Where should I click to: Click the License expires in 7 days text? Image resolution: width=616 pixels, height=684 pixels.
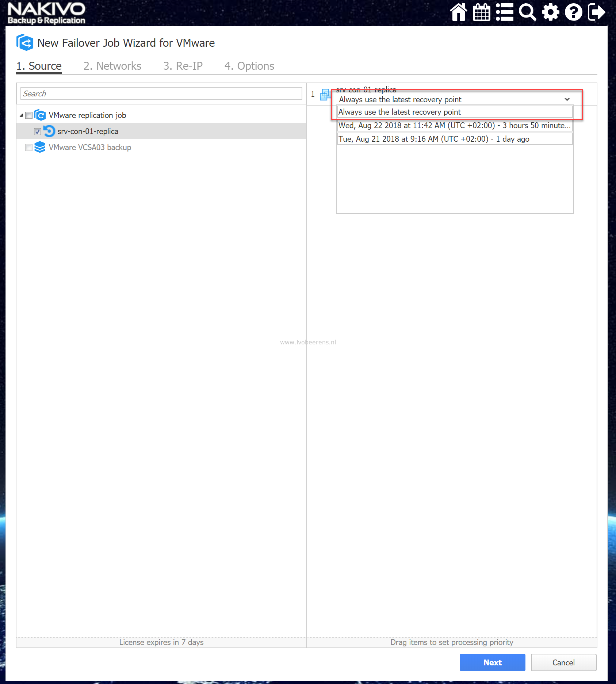point(161,642)
